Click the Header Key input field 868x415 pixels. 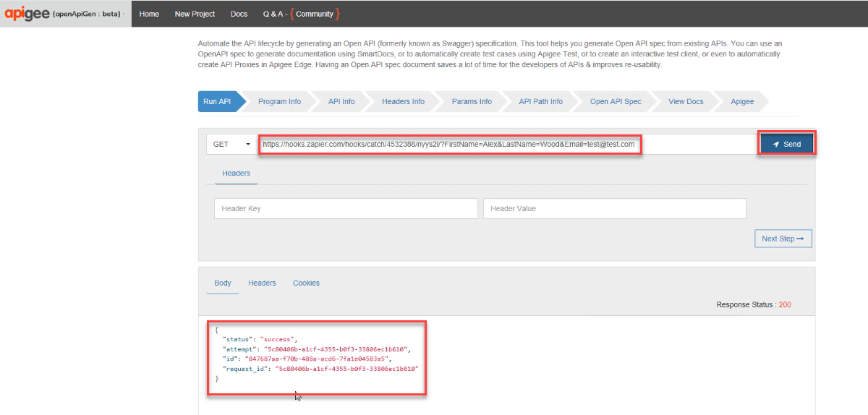pos(346,208)
